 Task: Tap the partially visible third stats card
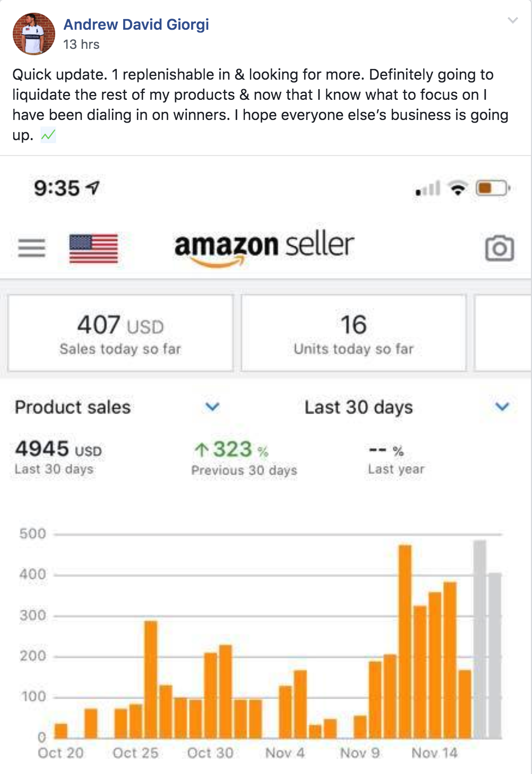503,333
